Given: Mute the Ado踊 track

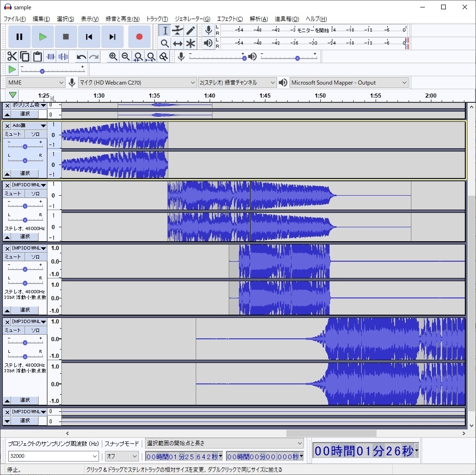Looking at the screenshot, I should [x=13, y=134].
